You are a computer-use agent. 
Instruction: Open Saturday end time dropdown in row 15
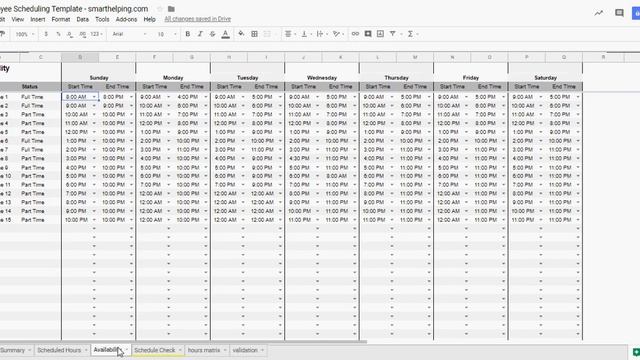(578, 220)
